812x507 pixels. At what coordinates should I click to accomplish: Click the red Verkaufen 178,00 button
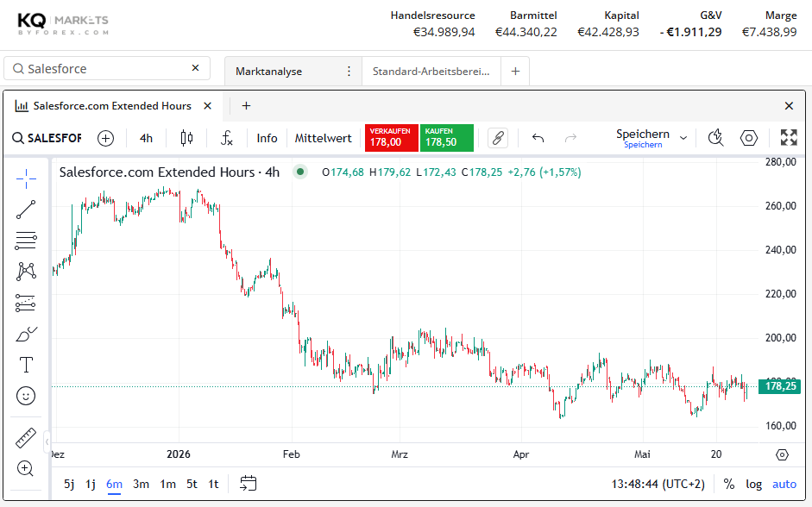click(x=391, y=138)
